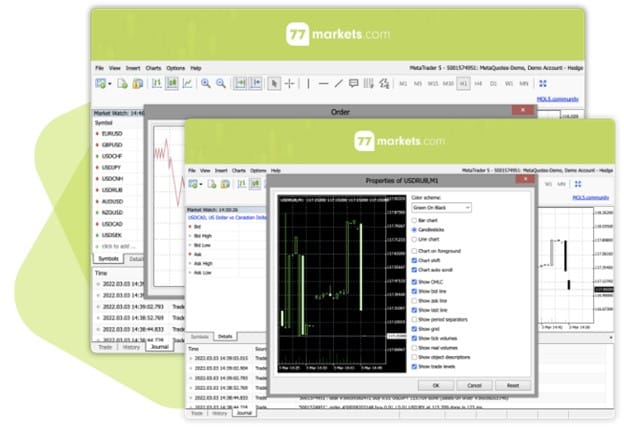Viewport: 624px width, 428px height.
Task: Switch to candlestick chart icon in back toolbar
Action: click(x=172, y=84)
